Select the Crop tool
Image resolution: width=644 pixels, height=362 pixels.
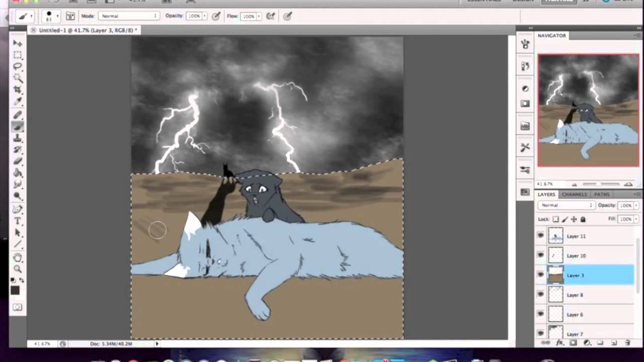pos(18,89)
